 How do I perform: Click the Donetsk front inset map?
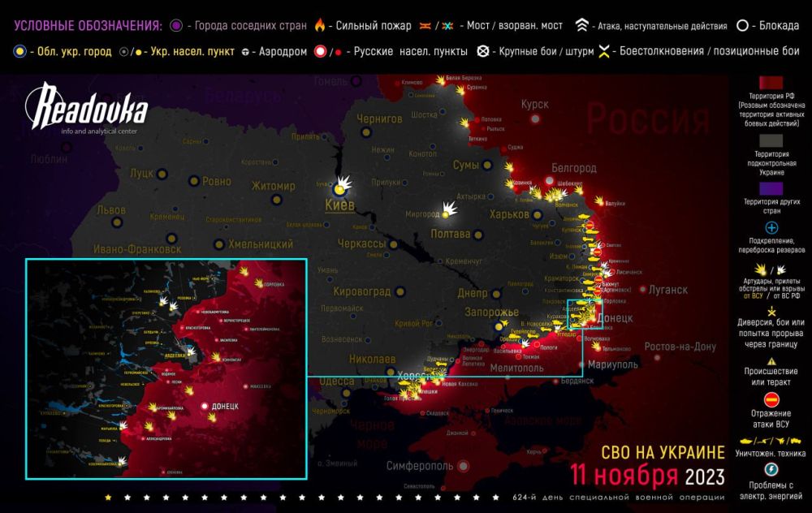(166, 369)
